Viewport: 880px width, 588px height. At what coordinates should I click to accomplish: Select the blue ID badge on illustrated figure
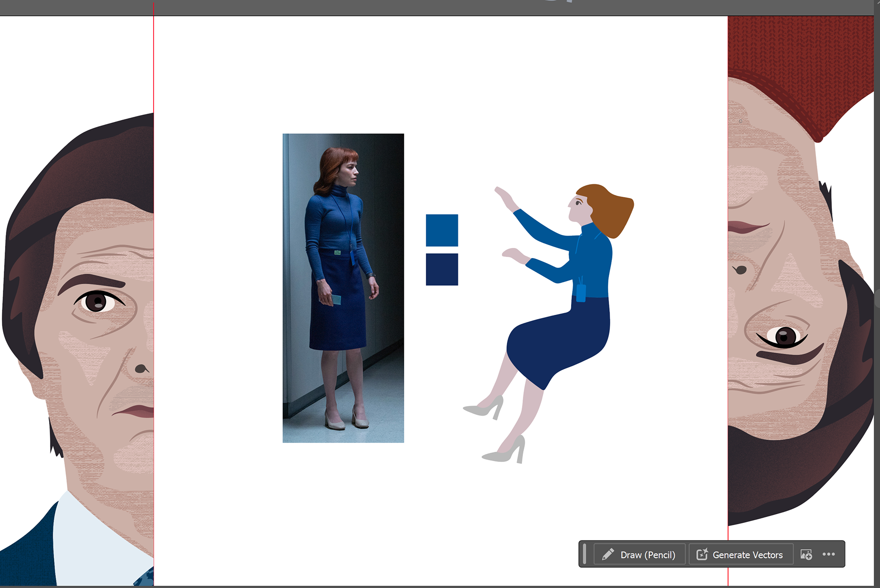[x=581, y=292]
